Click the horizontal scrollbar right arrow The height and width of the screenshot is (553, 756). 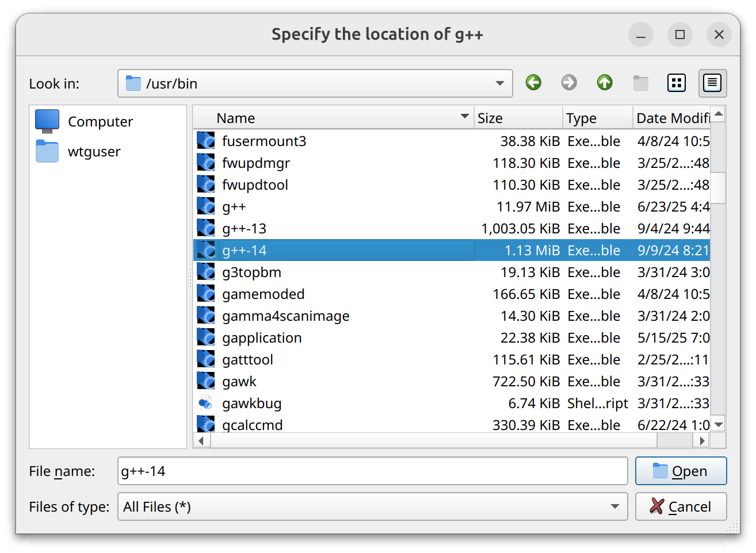tap(701, 441)
